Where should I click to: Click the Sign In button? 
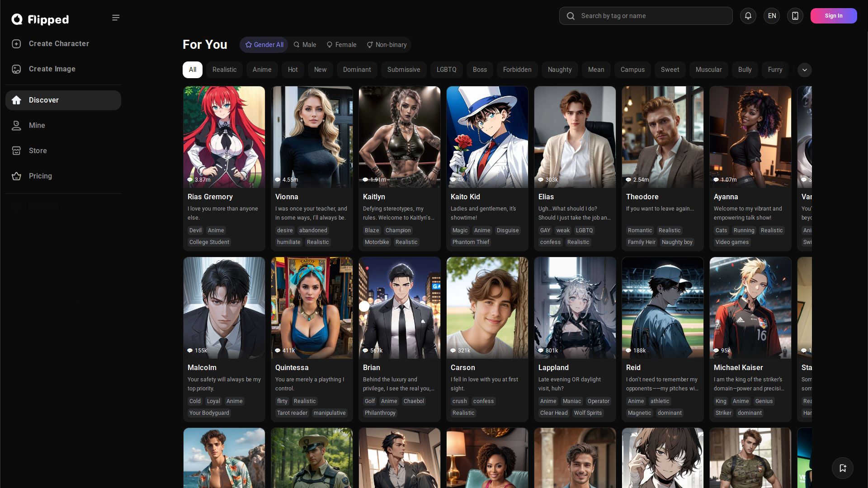click(833, 16)
